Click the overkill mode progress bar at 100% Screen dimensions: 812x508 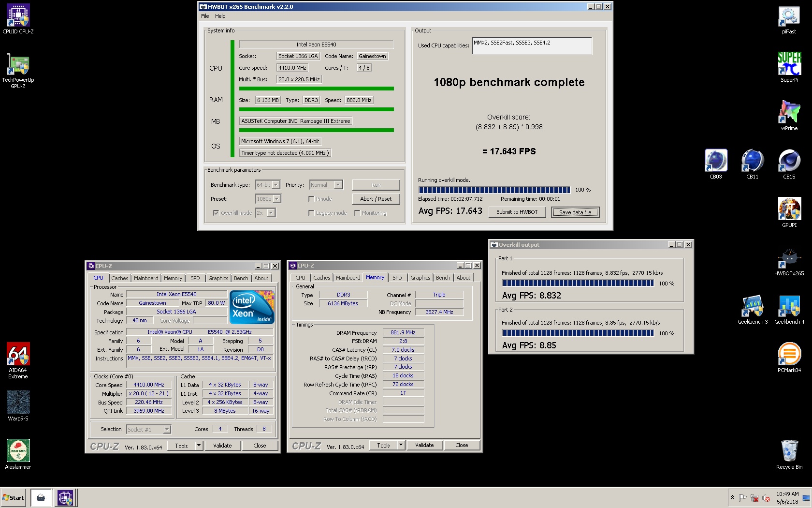coord(494,190)
